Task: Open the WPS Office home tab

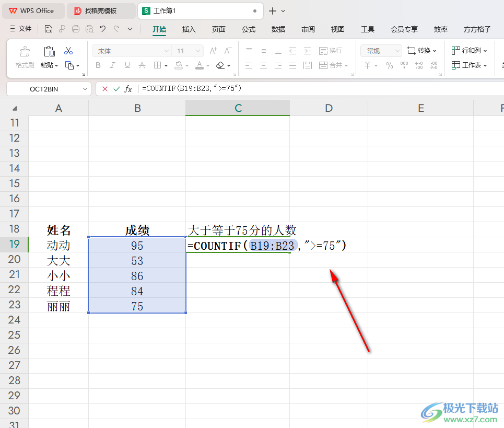Action: pos(33,11)
